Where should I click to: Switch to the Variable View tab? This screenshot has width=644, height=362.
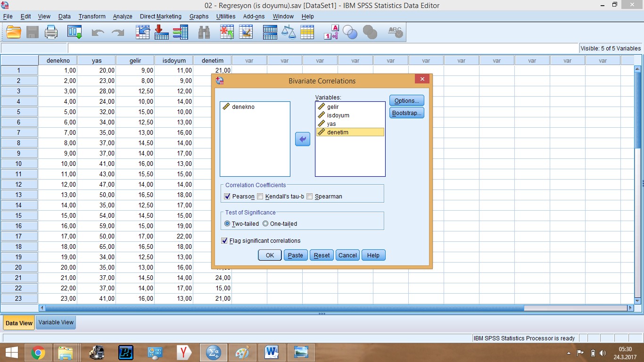56,322
